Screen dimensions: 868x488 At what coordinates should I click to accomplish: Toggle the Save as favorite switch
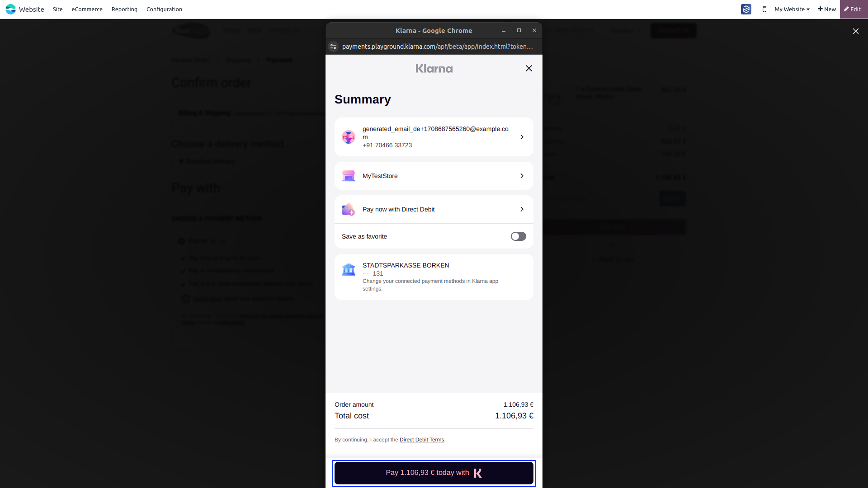click(x=518, y=236)
